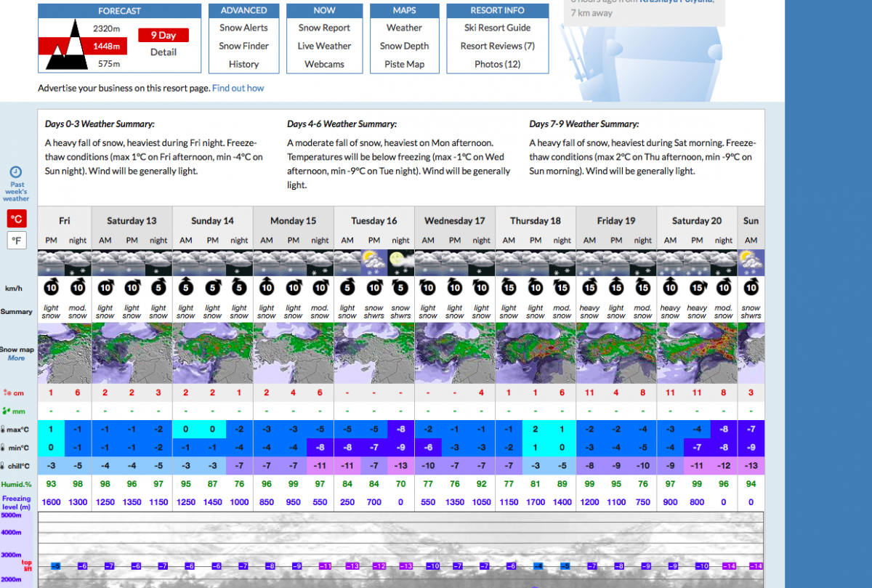
Task: Open Snow Alerts under Advanced
Action: (x=243, y=28)
